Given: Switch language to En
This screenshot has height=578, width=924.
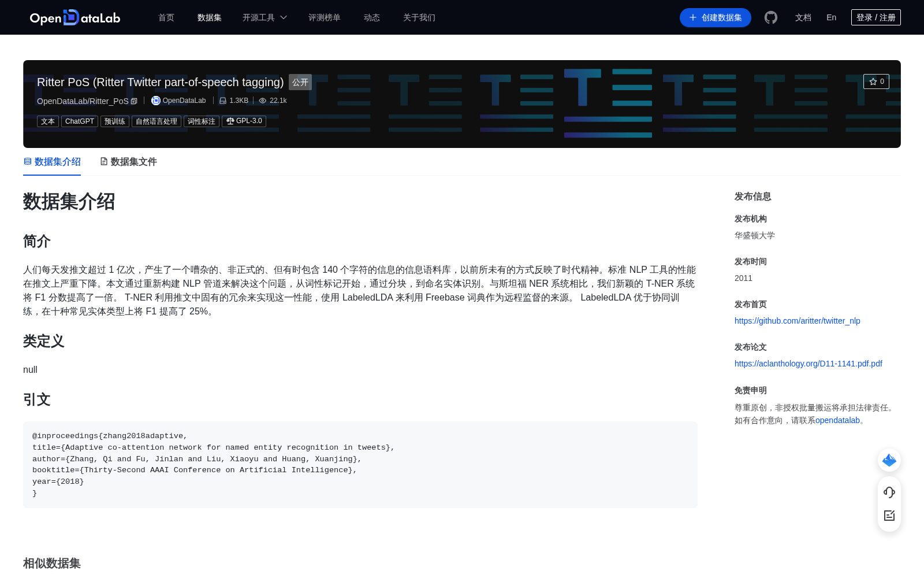Looking at the screenshot, I should (x=832, y=17).
